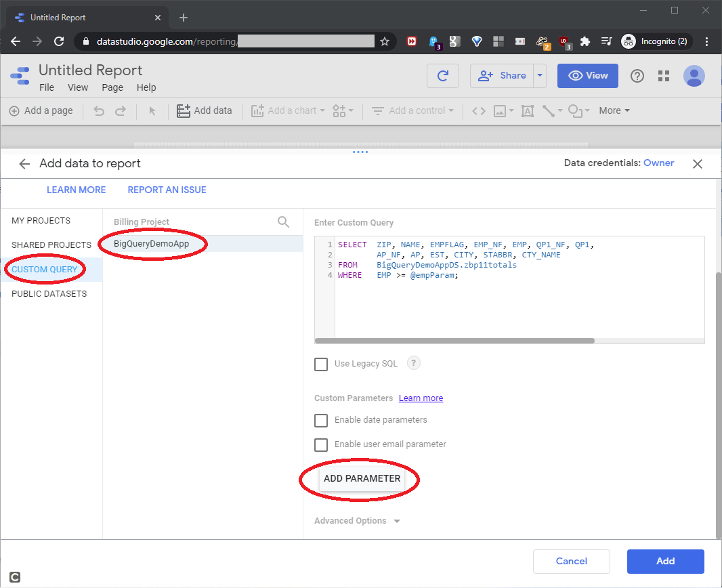Viewport: 722px width, 588px height.
Task: Click the back arrow beside Add data to report
Action: pyautogui.click(x=25, y=163)
